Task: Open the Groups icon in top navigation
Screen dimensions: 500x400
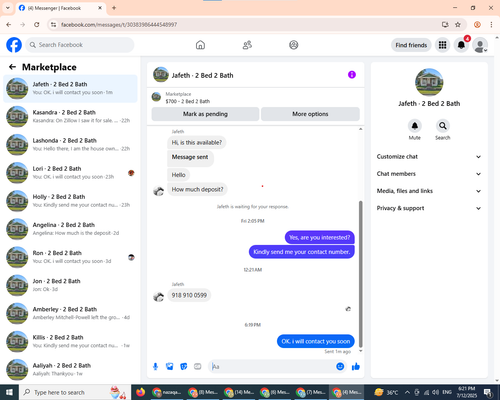Action: tap(294, 45)
